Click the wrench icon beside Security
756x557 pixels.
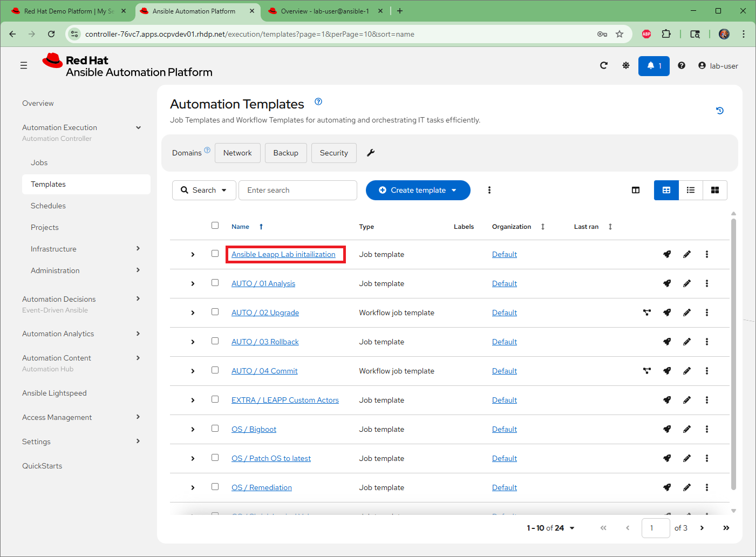point(371,153)
